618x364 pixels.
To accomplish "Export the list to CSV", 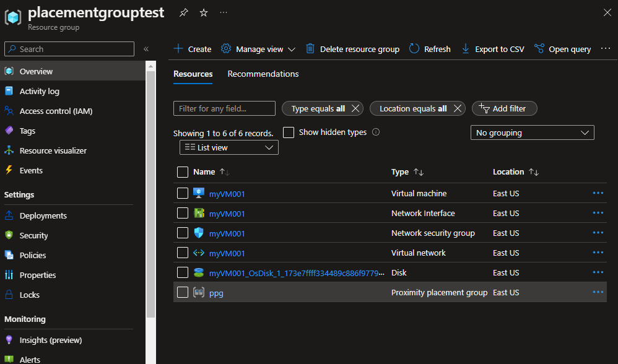I will point(493,49).
